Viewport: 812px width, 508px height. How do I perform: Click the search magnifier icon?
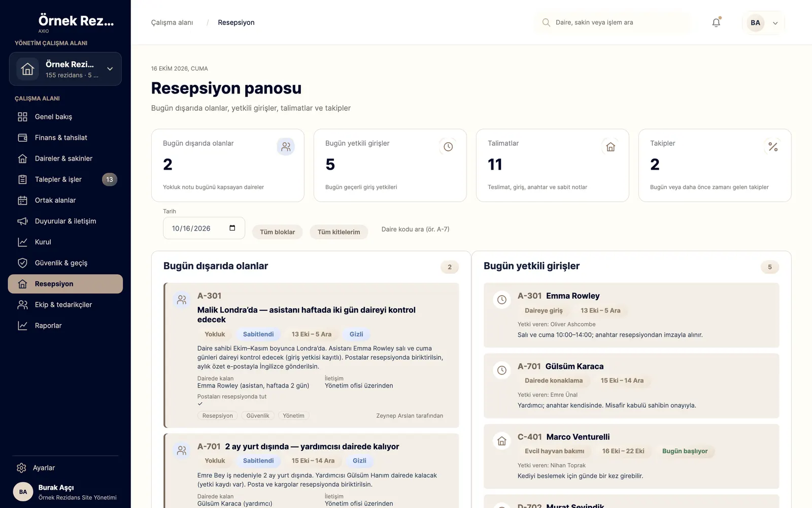coord(546,22)
